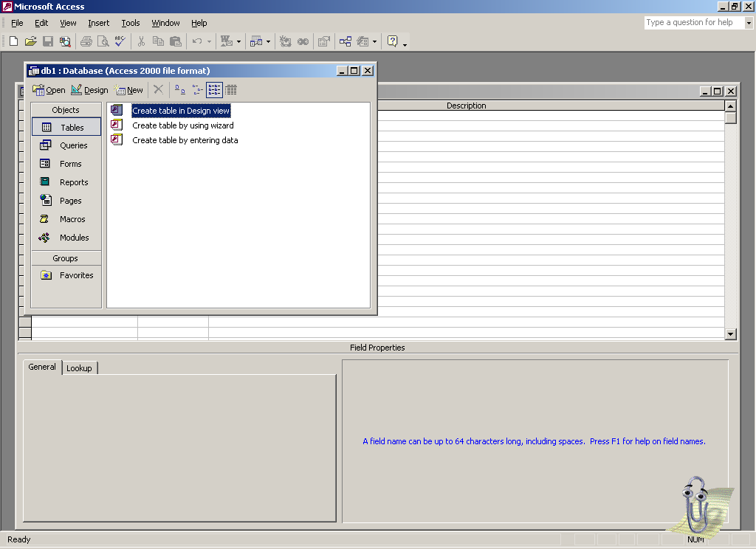Click the New button in db1 window
Viewport: 756px width, 549px height.
coord(128,89)
